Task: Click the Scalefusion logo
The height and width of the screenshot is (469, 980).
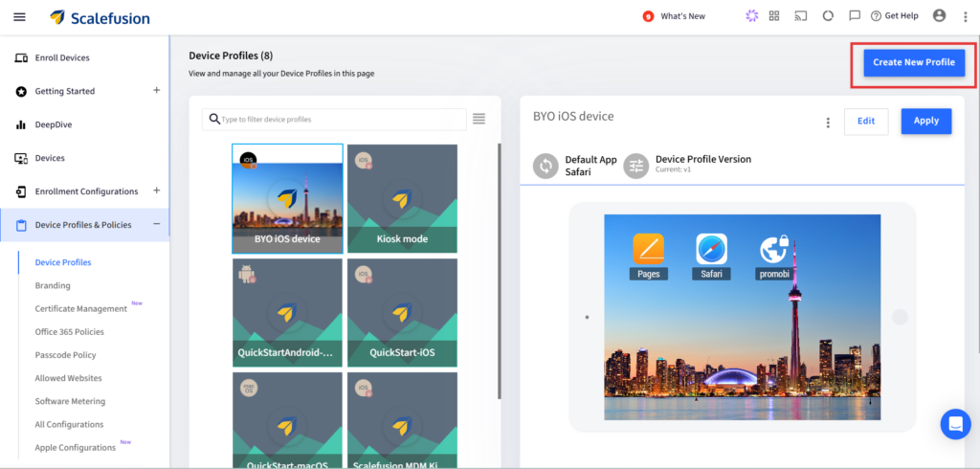Action: pos(100,17)
